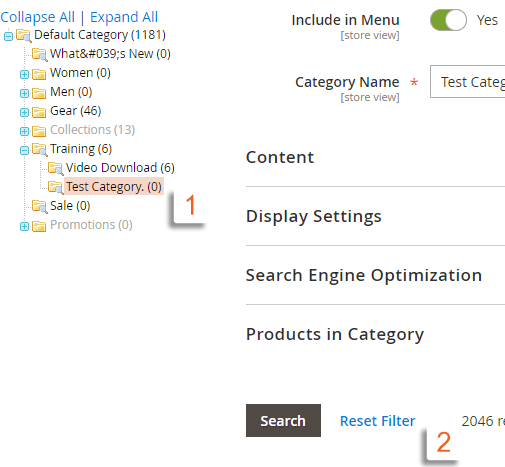Click the Promotions folder icon

tap(39, 226)
